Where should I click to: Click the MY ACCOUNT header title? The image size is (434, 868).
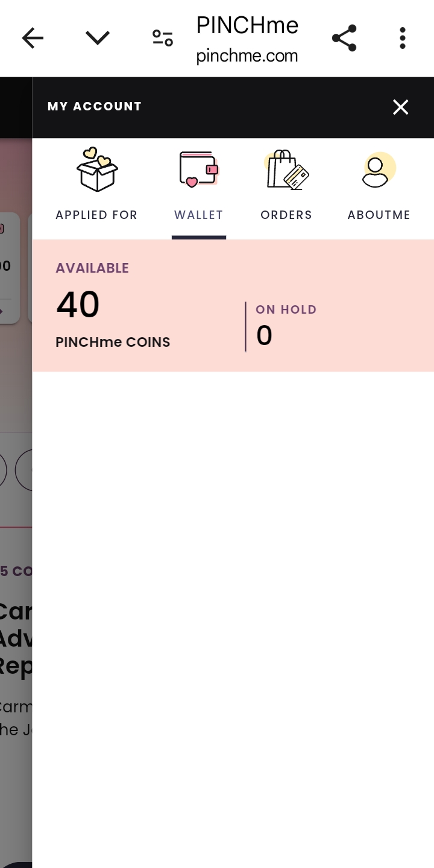(95, 107)
